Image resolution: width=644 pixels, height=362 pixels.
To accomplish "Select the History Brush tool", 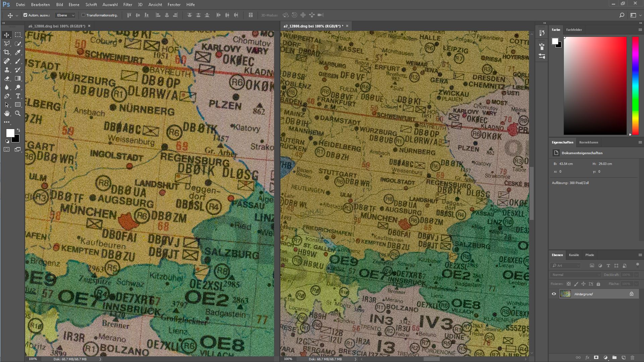I will click(18, 70).
